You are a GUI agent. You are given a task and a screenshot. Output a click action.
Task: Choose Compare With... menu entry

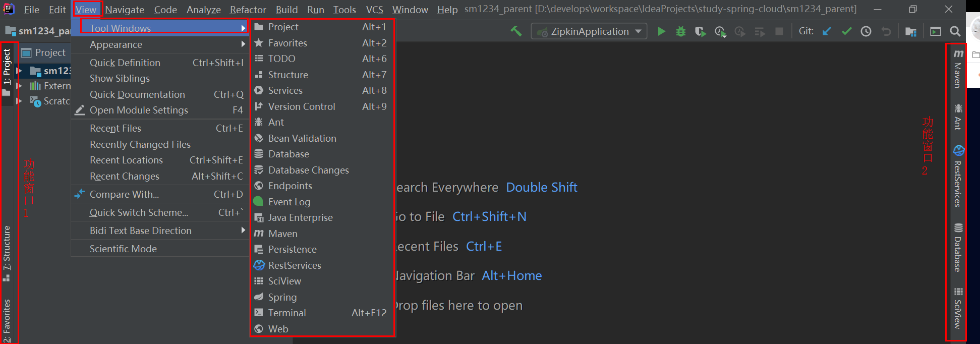pyautogui.click(x=160, y=194)
